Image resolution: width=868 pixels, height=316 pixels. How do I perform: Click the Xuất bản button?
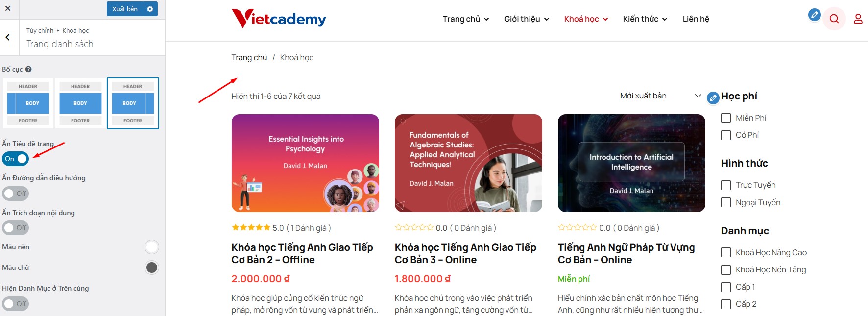click(125, 9)
